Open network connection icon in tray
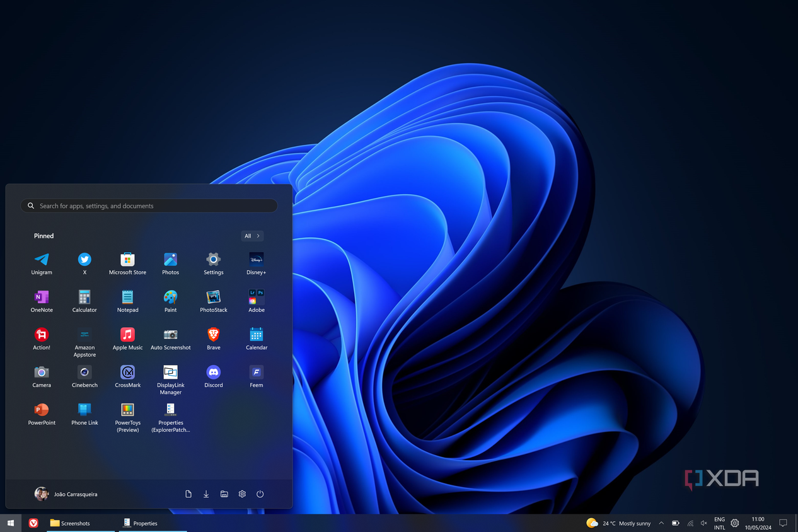 tap(690, 523)
